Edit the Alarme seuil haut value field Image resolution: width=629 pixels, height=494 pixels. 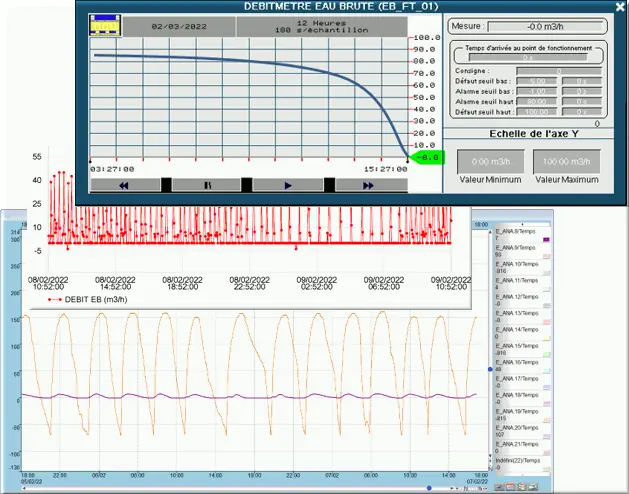click(x=536, y=102)
